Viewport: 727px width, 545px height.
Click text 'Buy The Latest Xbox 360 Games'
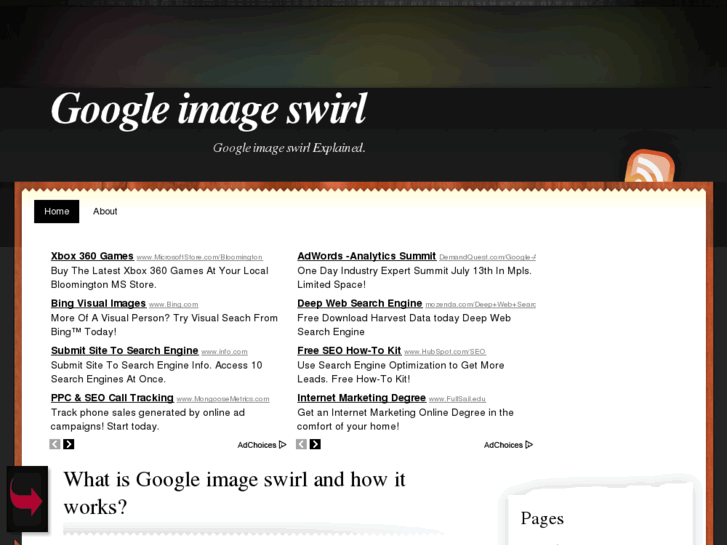pos(128,271)
